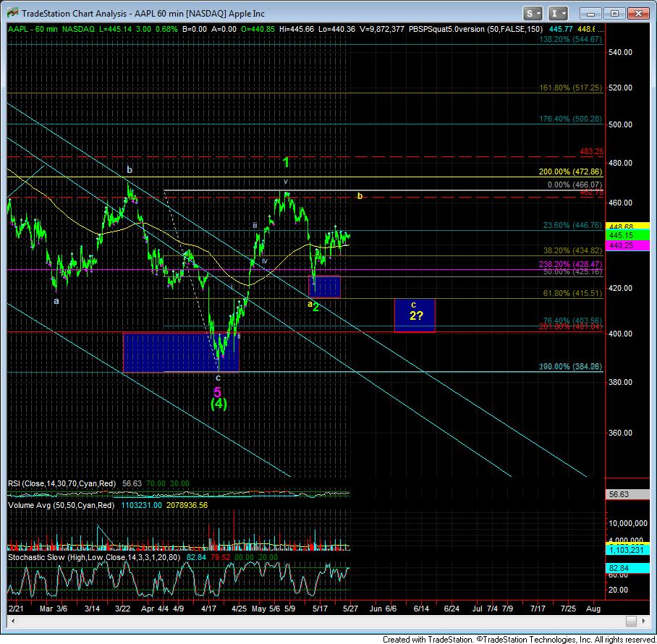The image size is (657, 644).
Task: Click the 4/17 date axis label
Action: point(208,609)
